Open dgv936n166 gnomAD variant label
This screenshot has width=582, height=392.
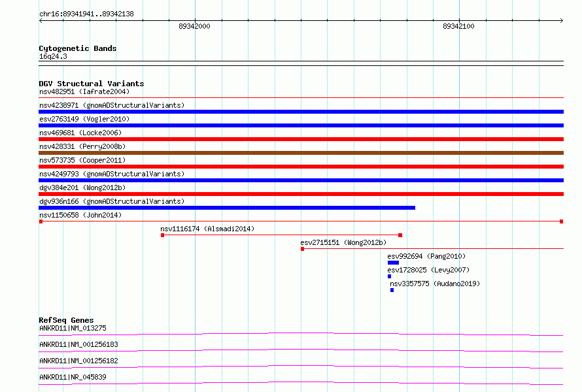112,201
